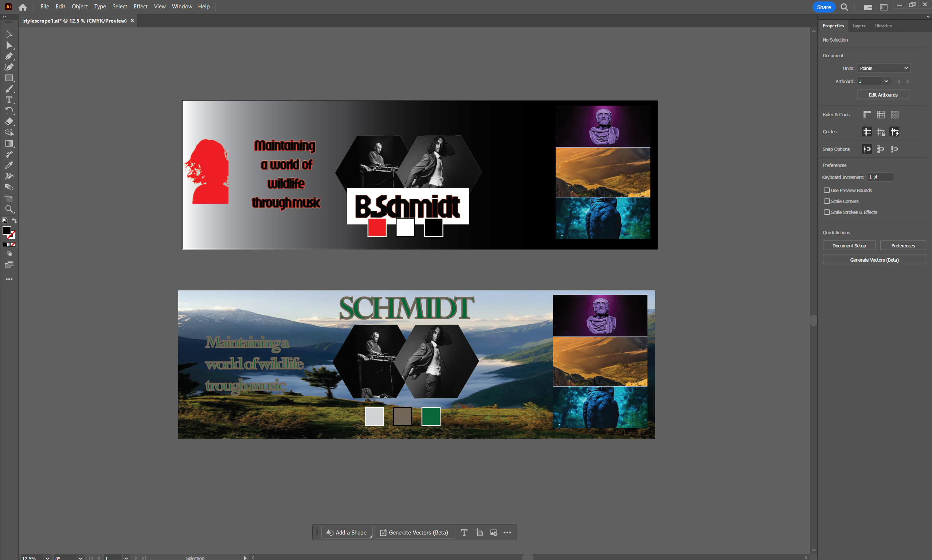
Task: Select the Paintbrush tool
Action: (x=9, y=89)
